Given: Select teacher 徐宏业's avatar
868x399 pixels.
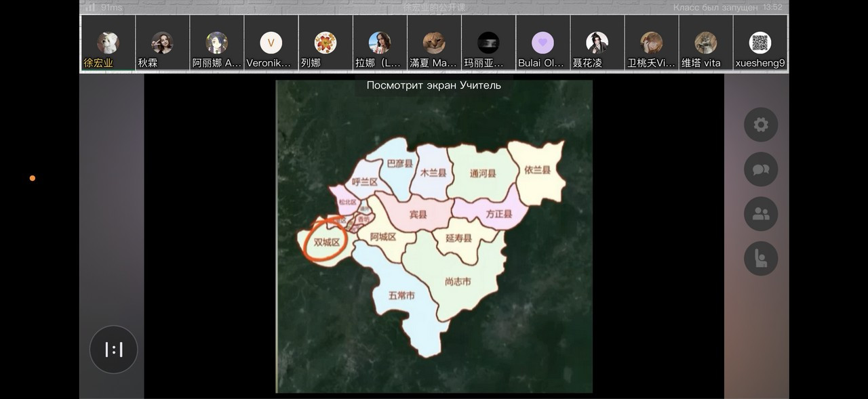Looking at the screenshot, I should (x=108, y=43).
